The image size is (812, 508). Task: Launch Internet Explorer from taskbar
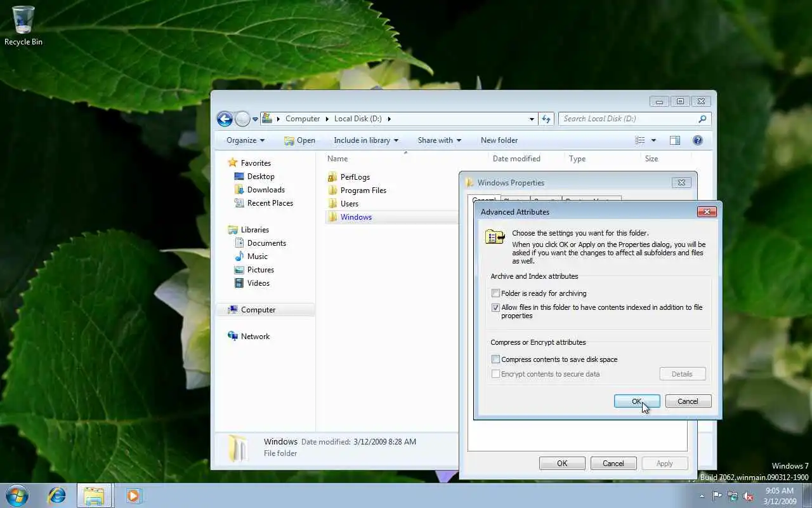[56, 495]
